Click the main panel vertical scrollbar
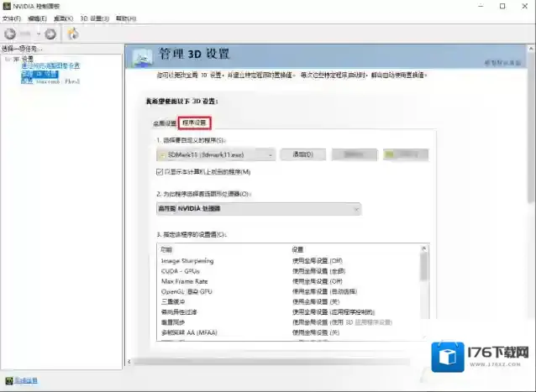Image resolution: width=536 pixels, height=392 pixels. pyautogui.click(x=531, y=130)
